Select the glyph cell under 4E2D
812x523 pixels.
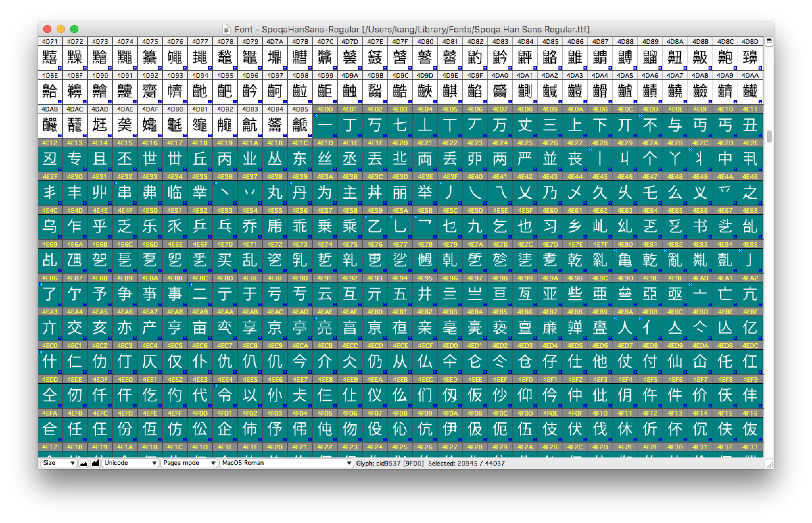click(725, 158)
